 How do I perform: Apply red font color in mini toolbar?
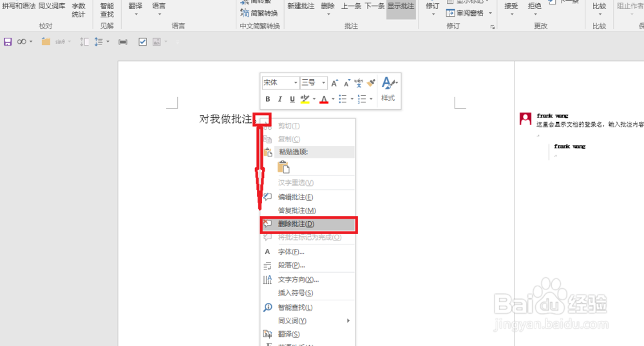(324, 99)
